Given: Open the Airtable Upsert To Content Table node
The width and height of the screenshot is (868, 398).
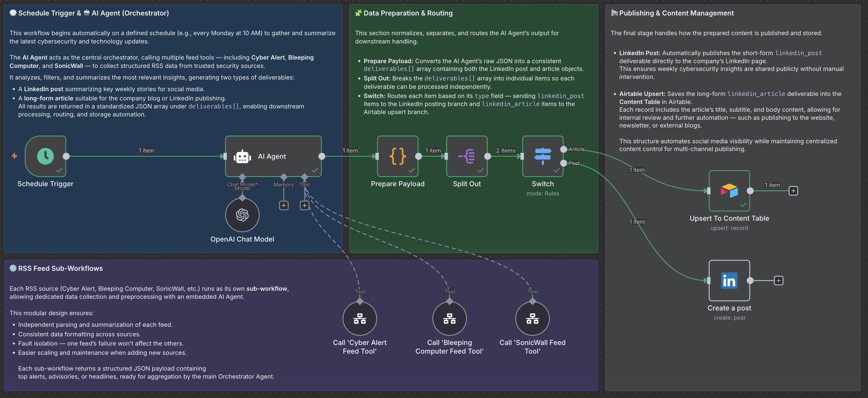Looking at the screenshot, I should click(x=729, y=191).
